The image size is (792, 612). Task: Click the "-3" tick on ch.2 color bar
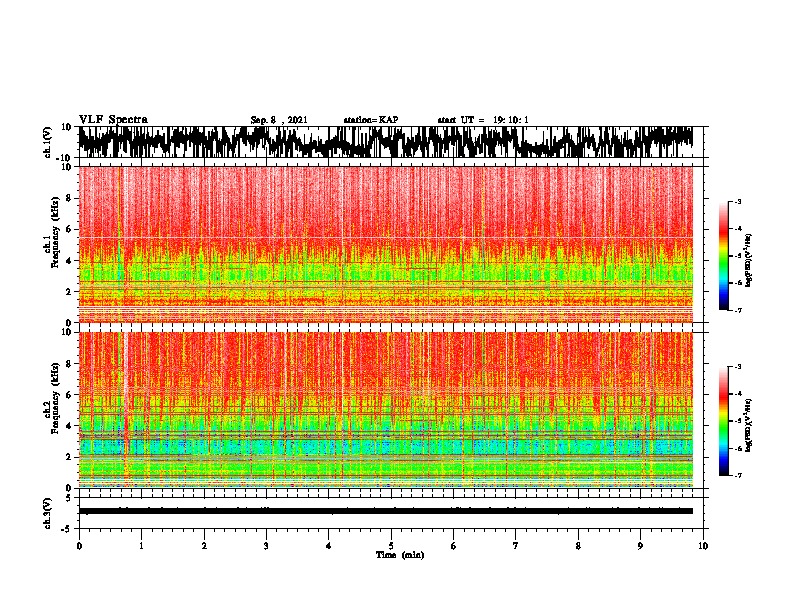tap(738, 367)
